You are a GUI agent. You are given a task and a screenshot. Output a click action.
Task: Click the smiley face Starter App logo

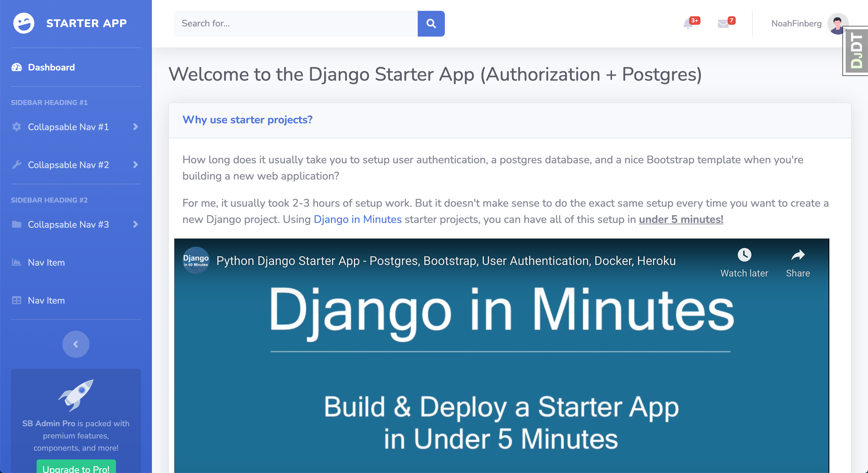(24, 23)
